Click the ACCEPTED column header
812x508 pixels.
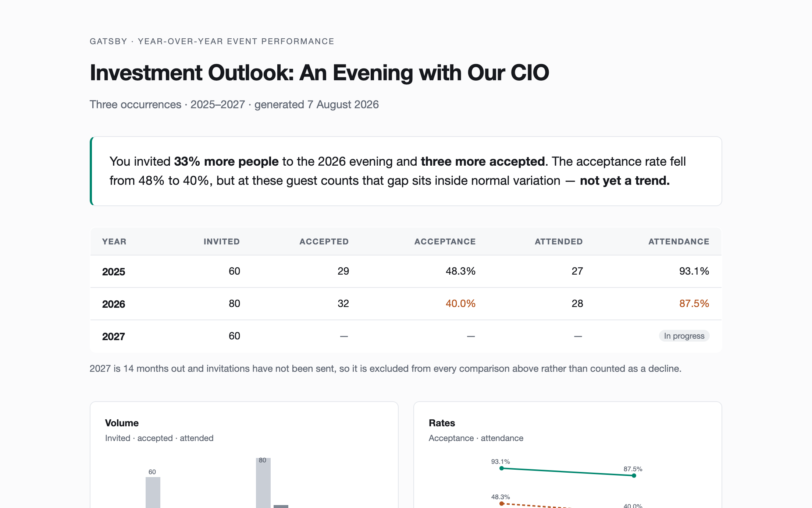tap(324, 241)
